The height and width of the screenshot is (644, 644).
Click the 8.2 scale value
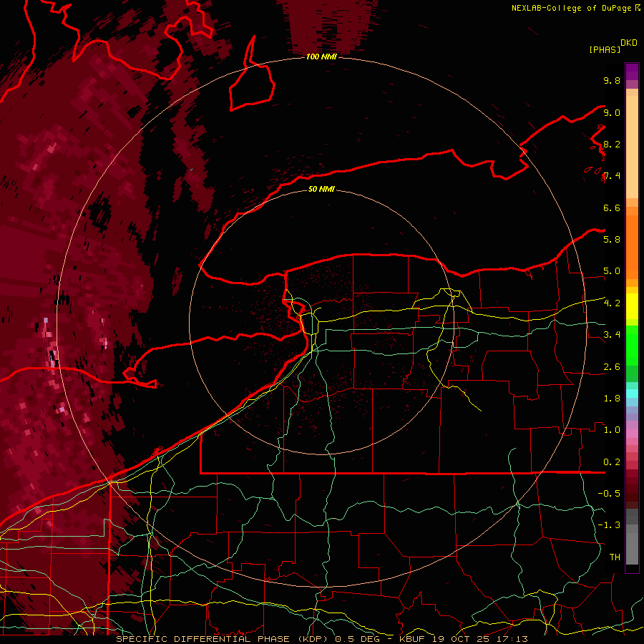[612, 144]
